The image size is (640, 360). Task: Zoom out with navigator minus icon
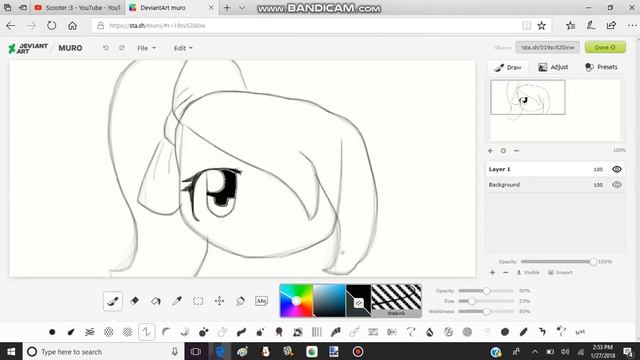pyautogui.click(x=516, y=151)
